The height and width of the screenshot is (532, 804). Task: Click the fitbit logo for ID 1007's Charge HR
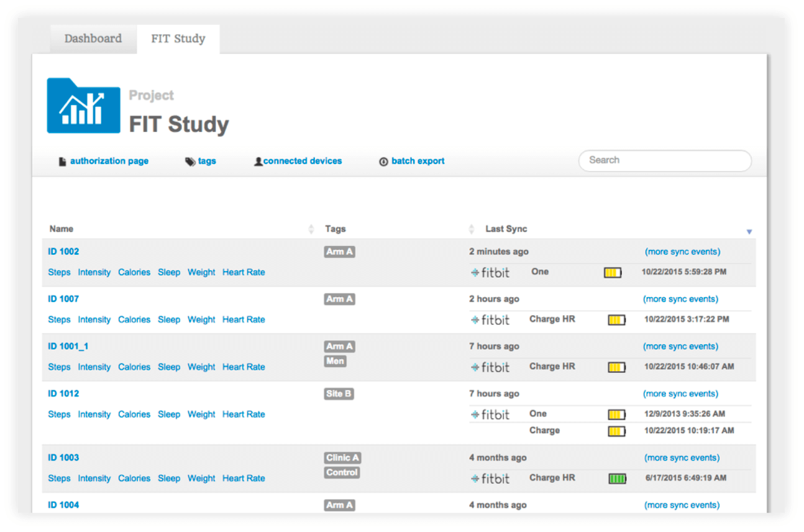point(491,319)
